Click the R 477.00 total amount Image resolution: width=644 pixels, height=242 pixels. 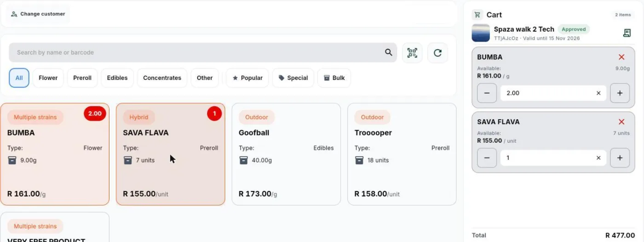[x=620, y=235]
